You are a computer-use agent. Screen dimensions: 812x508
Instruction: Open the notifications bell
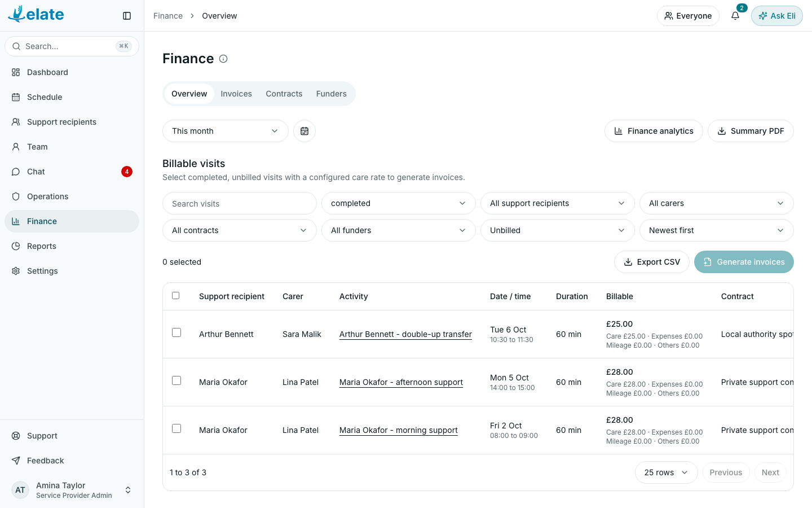(x=735, y=16)
